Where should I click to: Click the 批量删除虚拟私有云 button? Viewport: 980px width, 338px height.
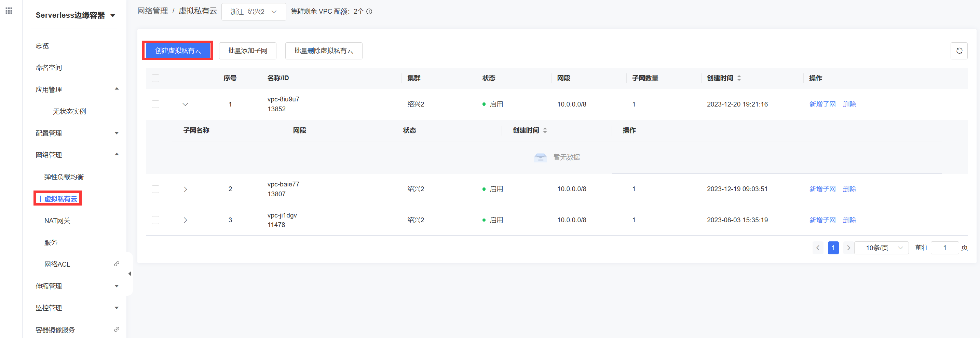[x=324, y=51]
